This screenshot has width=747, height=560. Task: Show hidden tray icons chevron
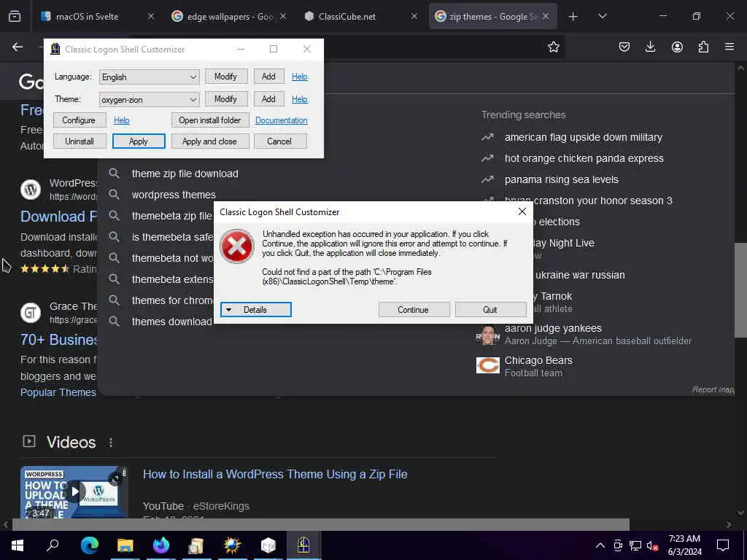[x=600, y=545]
